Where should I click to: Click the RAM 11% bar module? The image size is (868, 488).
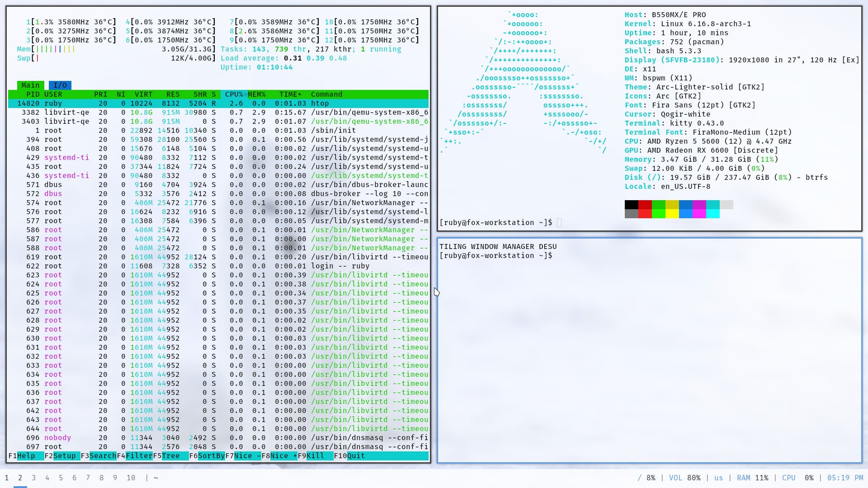pyautogui.click(x=752, y=478)
